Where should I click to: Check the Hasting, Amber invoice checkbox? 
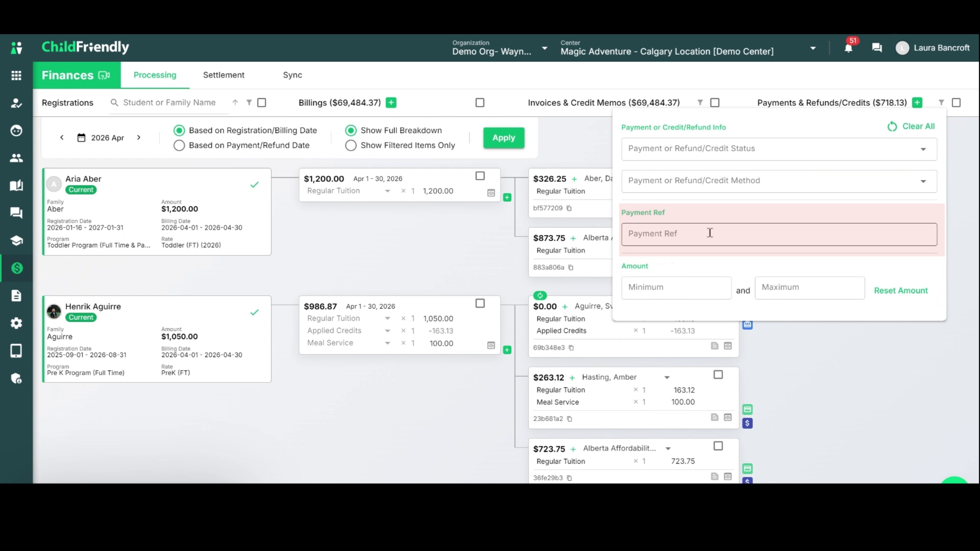[x=718, y=375]
